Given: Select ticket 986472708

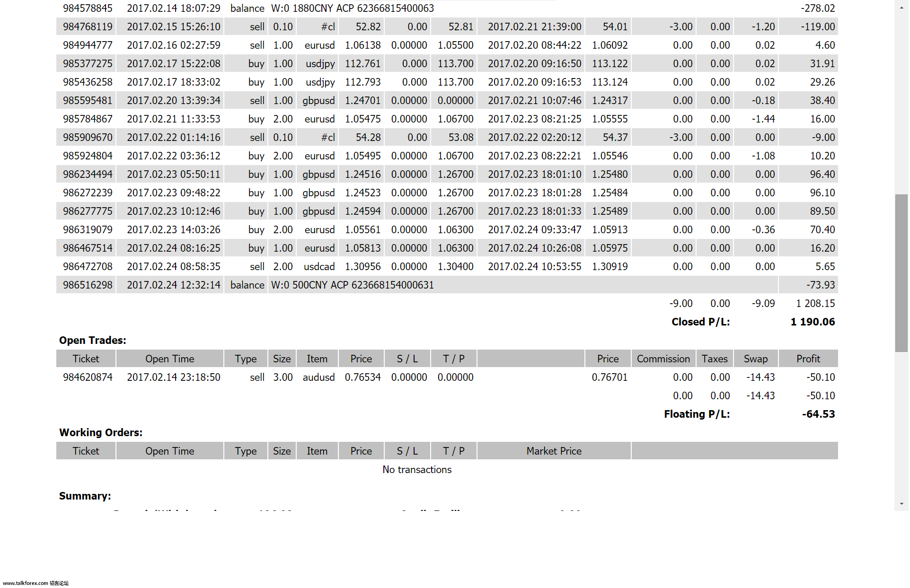Looking at the screenshot, I should 88,267.
